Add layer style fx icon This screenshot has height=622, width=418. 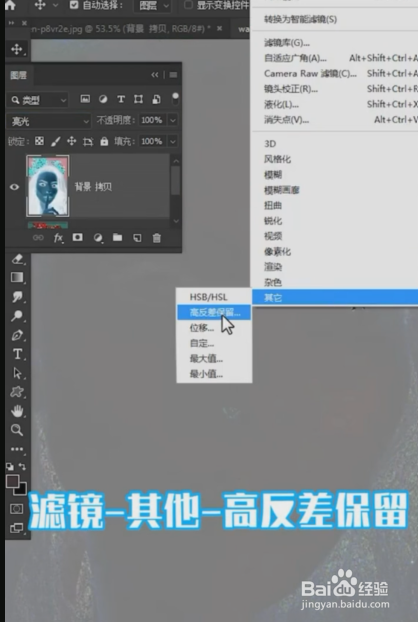58,238
